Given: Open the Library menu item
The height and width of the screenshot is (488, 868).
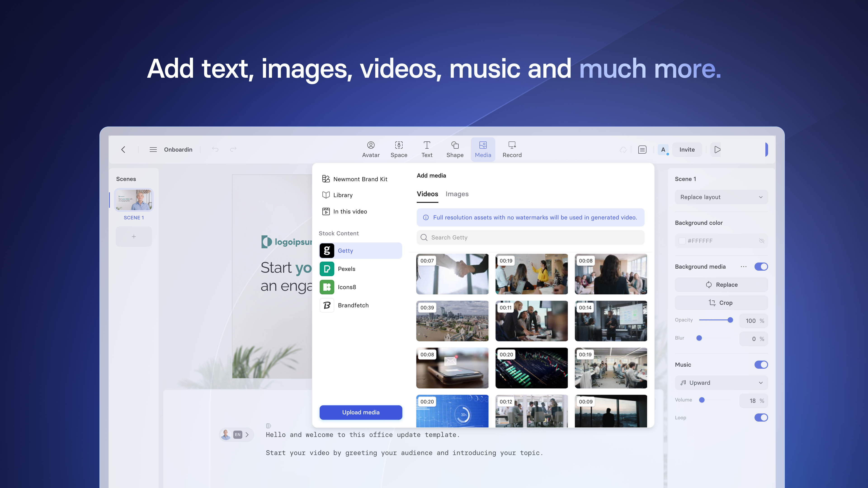Looking at the screenshot, I should [x=343, y=195].
